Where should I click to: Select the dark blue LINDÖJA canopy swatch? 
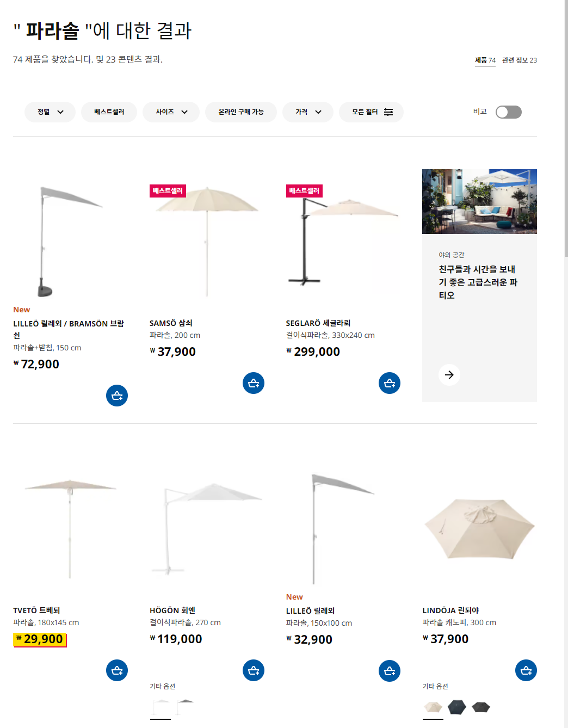[x=456, y=707]
